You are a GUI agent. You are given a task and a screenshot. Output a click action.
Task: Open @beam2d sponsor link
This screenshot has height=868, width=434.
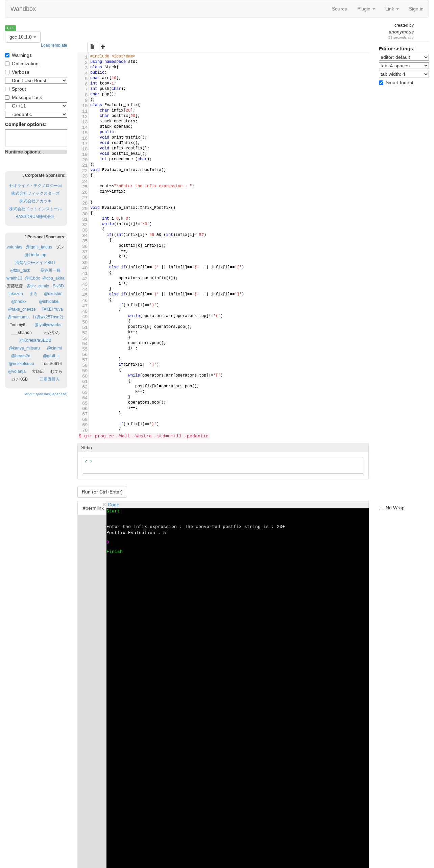[x=21, y=356]
